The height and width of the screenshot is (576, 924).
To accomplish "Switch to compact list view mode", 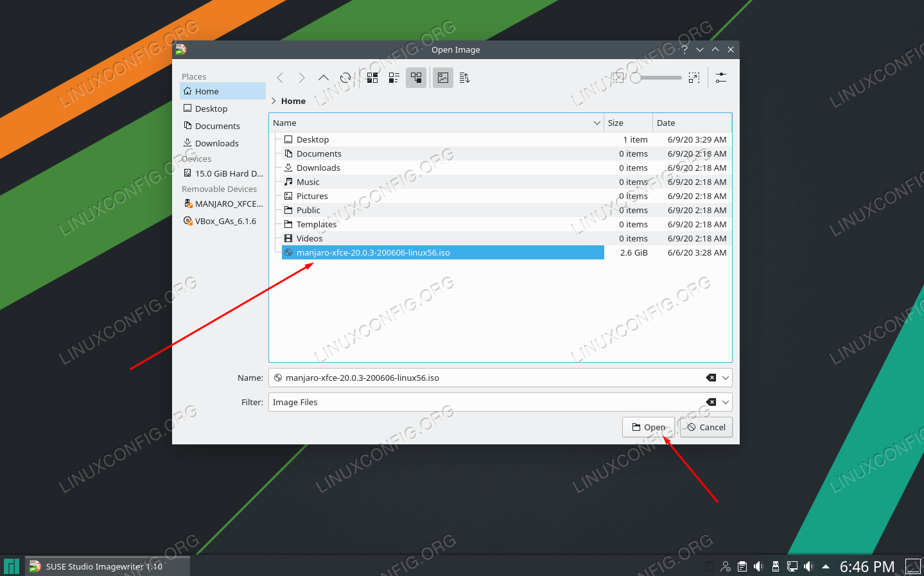I will (x=394, y=78).
